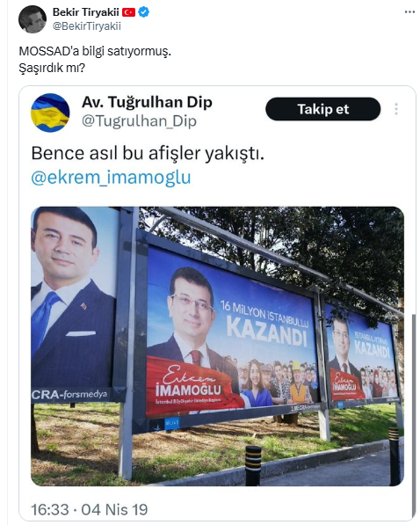The image size is (420, 525).
Task: Click the blue verified badge icon
Action: point(144,12)
